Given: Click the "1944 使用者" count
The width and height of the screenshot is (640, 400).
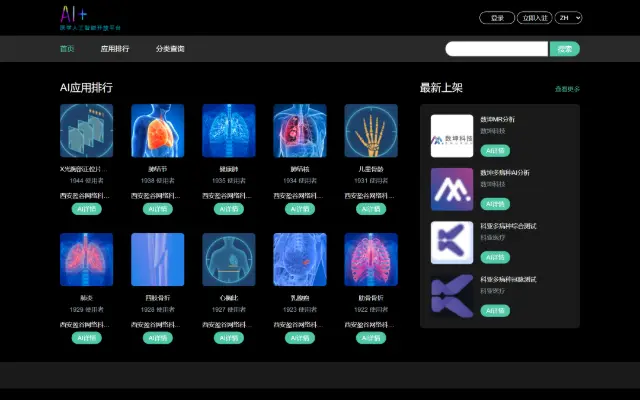Looking at the screenshot, I should [x=87, y=180].
